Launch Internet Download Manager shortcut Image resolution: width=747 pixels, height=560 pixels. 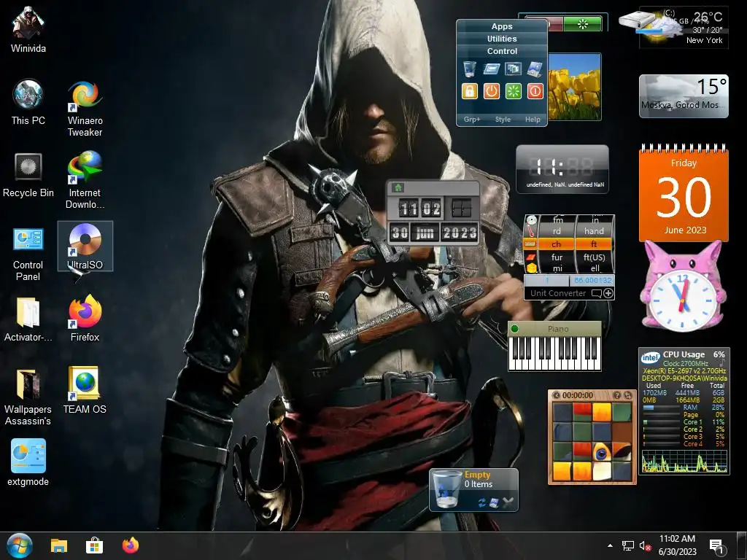tap(85, 180)
